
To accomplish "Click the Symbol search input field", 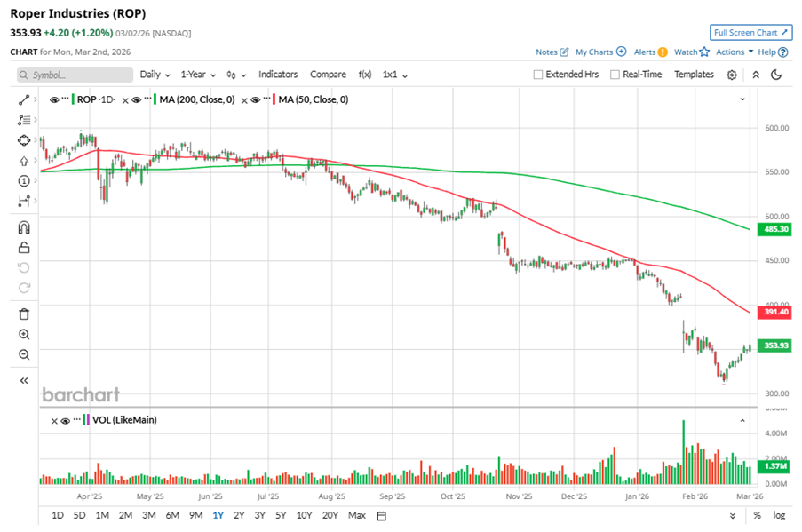I will point(75,75).
